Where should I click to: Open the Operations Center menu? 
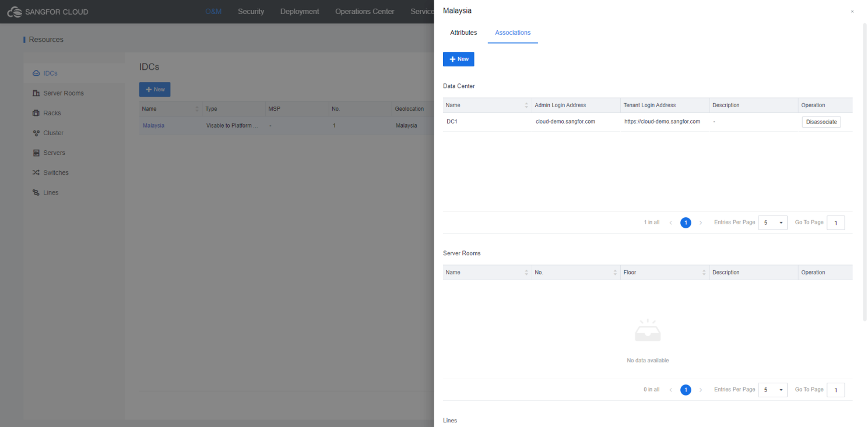364,12
